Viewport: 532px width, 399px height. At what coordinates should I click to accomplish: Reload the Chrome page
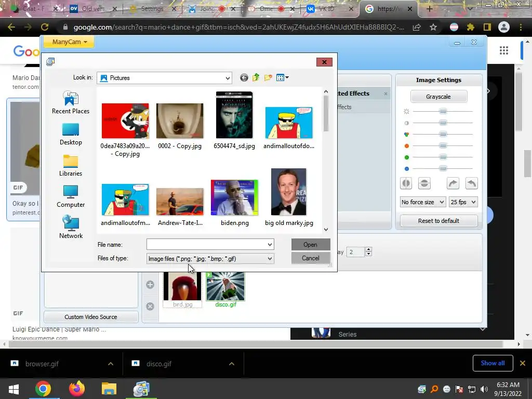(x=45, y=27)
